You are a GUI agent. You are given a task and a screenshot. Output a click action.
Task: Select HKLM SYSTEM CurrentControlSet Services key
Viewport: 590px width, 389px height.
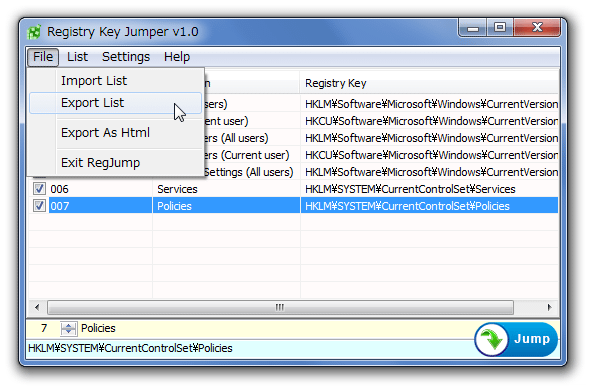pos(430,189)
